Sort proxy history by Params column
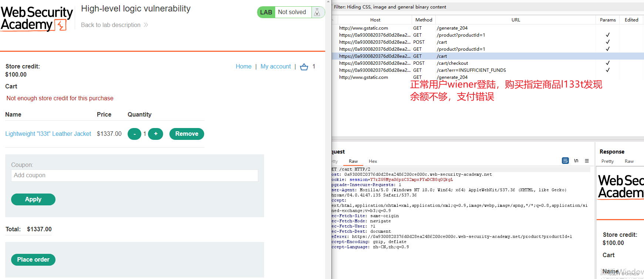This screenshot has height=279, width=644. [x=608, y=20]
